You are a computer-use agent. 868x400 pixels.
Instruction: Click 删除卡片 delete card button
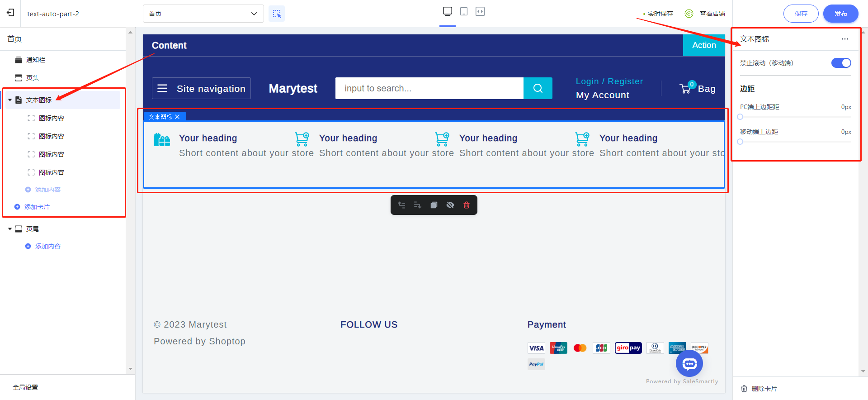click(759, 389)
